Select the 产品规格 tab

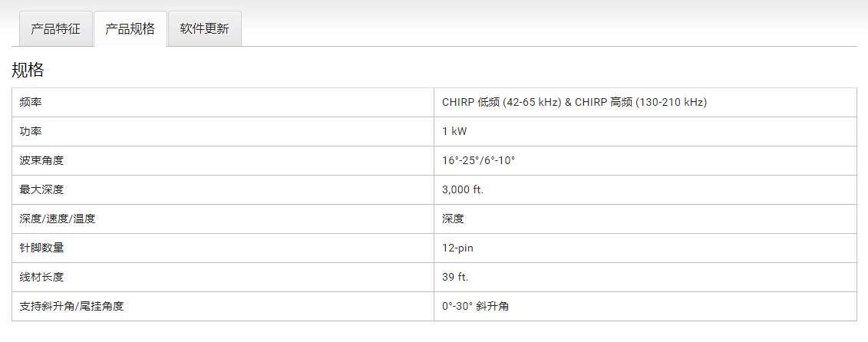coord(130,29)
